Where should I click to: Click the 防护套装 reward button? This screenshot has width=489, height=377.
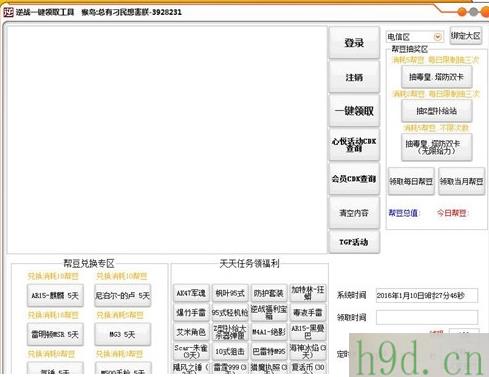tap(269, 293)
